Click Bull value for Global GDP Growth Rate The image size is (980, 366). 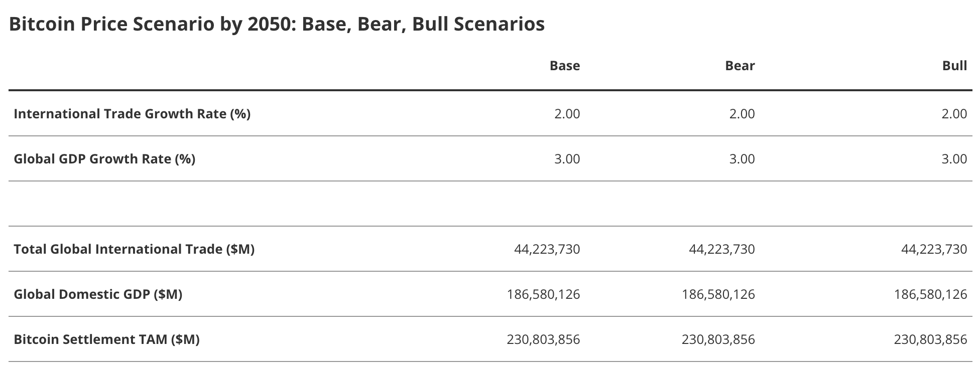pos(954,159)
